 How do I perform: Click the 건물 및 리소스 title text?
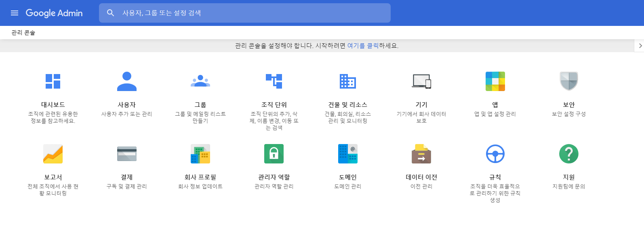348,105
